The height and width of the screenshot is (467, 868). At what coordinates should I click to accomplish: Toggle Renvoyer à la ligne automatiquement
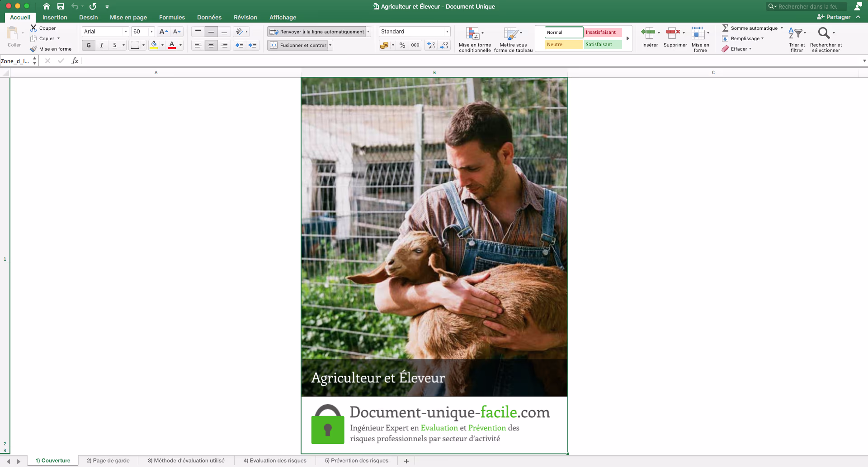(317, 32)
